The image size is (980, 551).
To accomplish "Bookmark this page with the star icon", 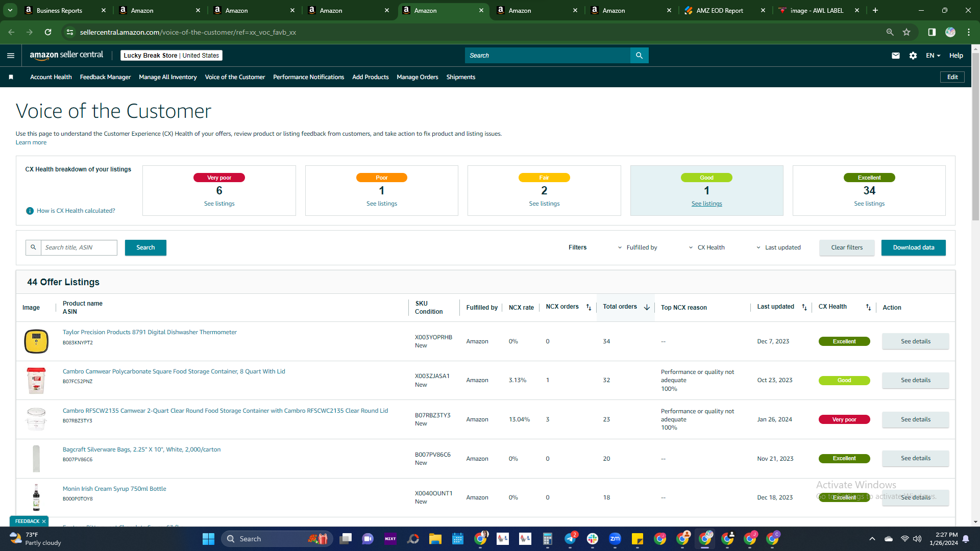I will pos(906,32).
